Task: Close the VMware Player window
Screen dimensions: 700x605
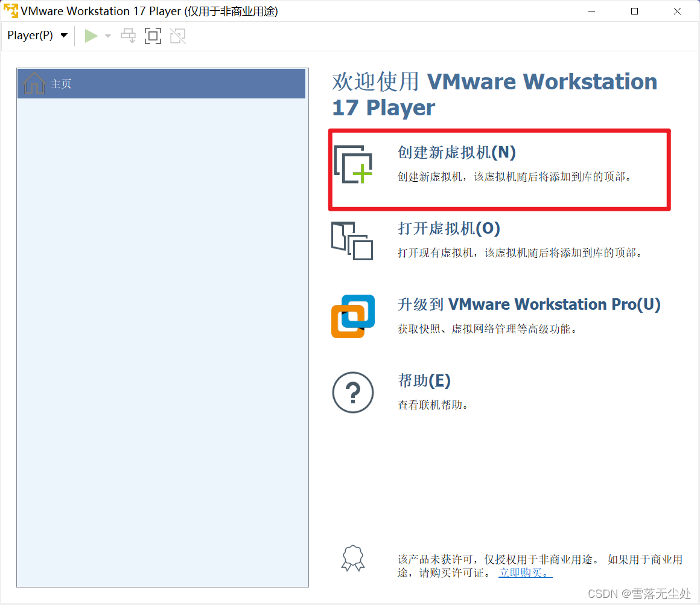Action: [677, 11]
